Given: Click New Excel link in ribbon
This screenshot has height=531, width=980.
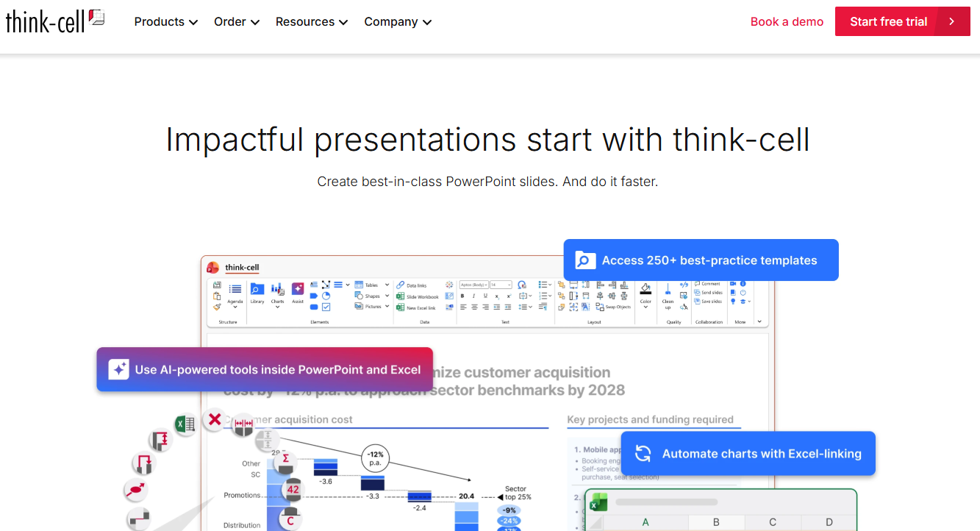Looking at the screenshot, I should click(x=415, y=307).
